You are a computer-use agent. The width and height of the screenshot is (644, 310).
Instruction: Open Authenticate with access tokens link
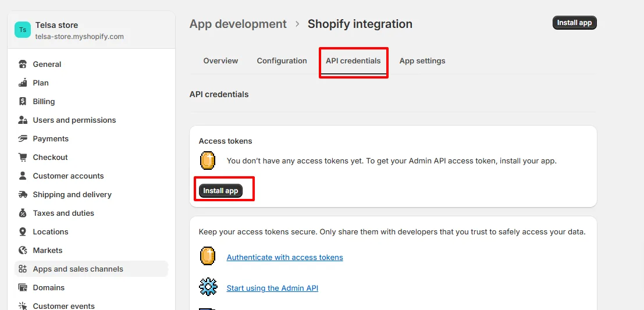point(284,258)
